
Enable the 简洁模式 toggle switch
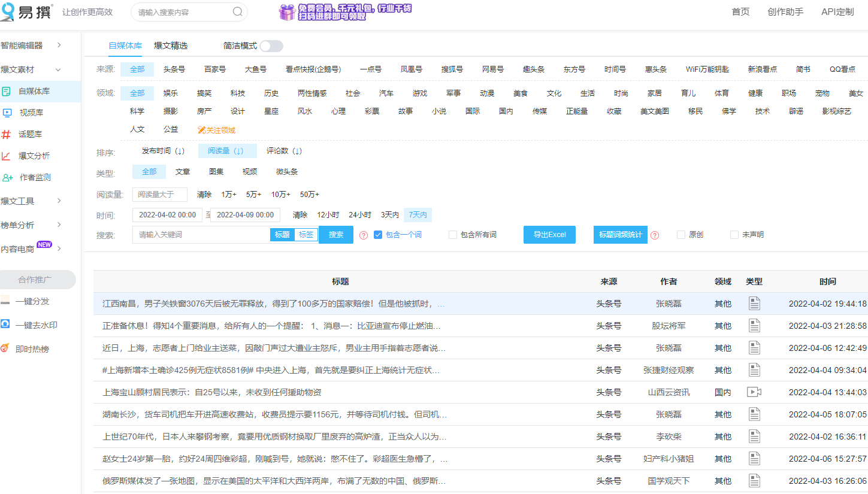coord(271,45)
